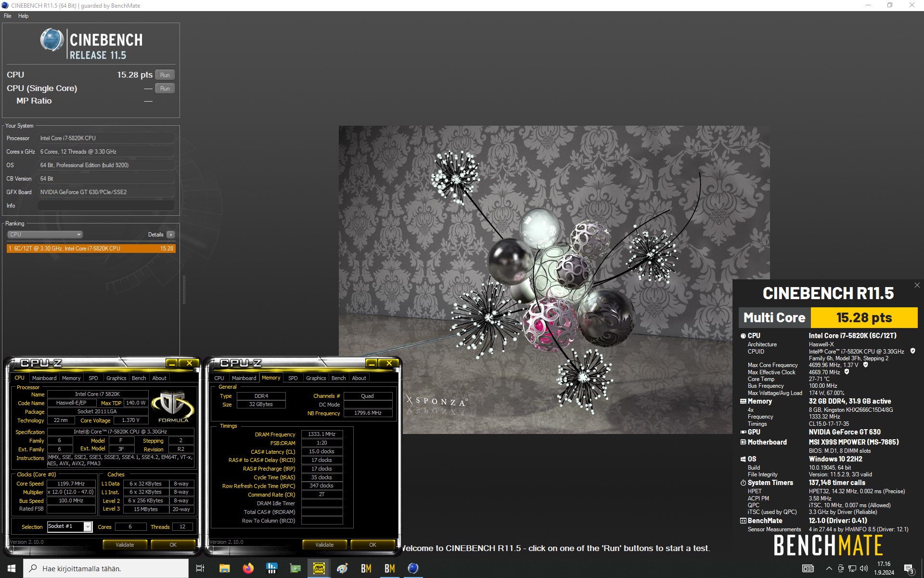Viewport: 924px width, 578px height.
Task: Click the second BM BenchMate taskbar icon
Action: click(x=389, y=568)
